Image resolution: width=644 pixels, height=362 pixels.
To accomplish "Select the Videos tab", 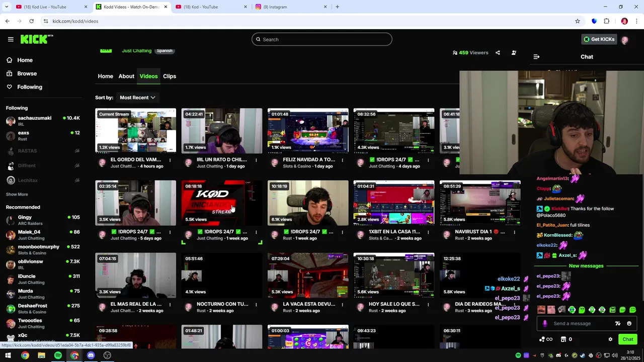I will click(148, 76).
